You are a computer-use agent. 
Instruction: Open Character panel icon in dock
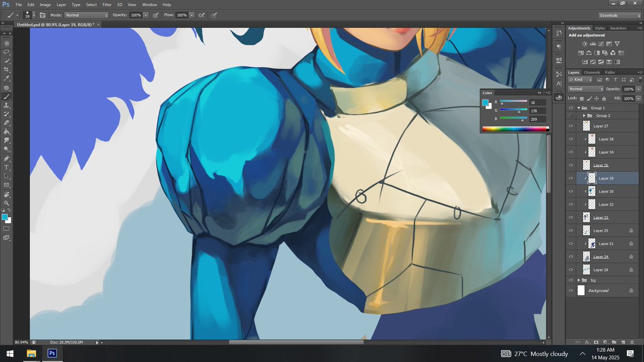click(x=559, y=84)
